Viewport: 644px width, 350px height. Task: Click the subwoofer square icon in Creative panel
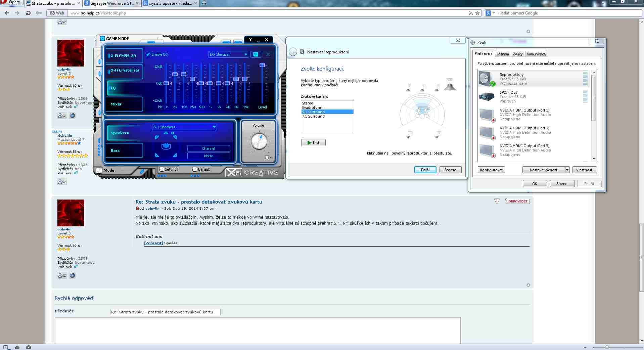tap(173, 133)
